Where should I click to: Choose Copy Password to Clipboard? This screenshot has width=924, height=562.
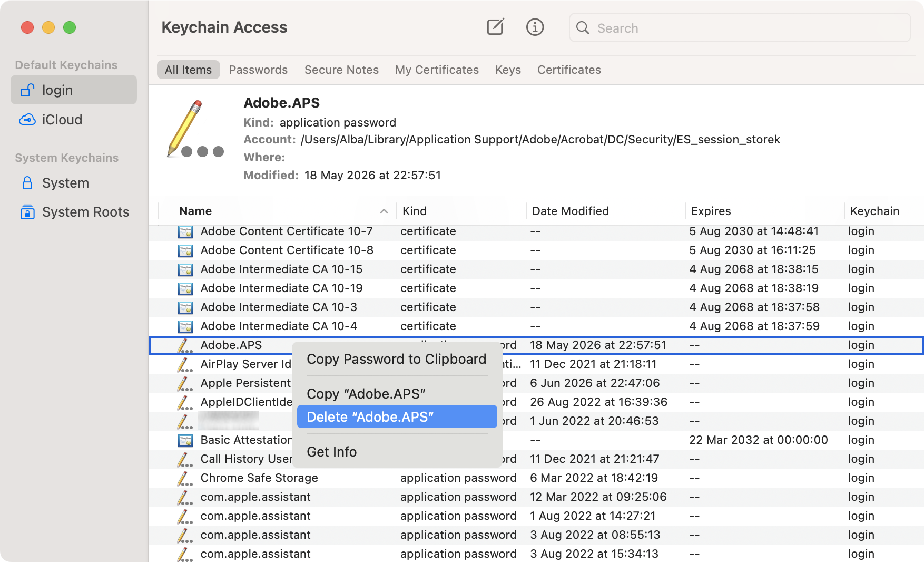click(x=397, y=359)
